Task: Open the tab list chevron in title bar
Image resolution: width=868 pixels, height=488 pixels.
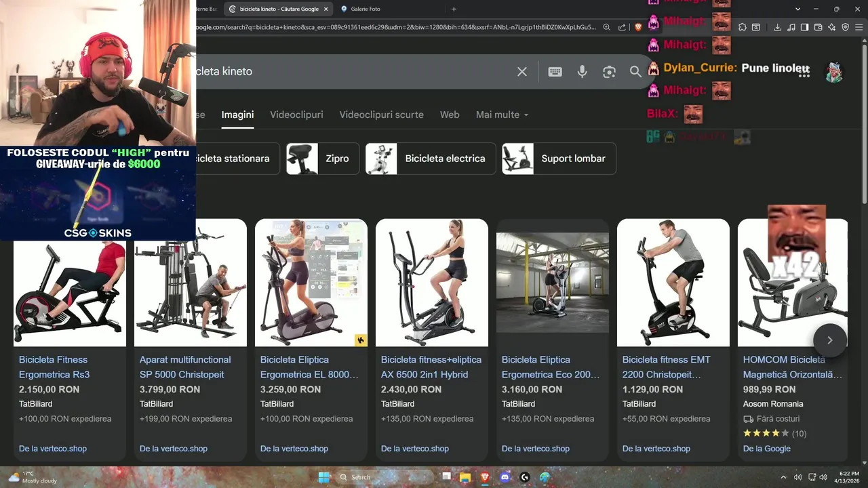Action: (797, 9)
